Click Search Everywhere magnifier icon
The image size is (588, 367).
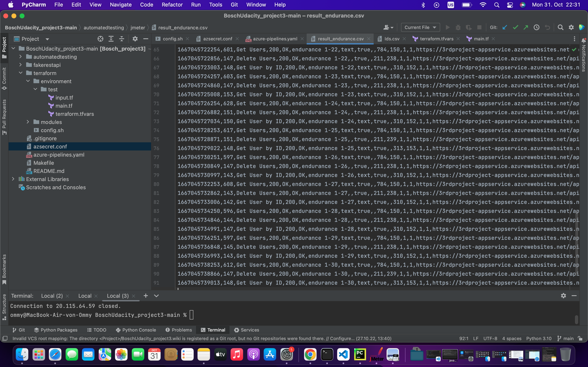point(560,28)
